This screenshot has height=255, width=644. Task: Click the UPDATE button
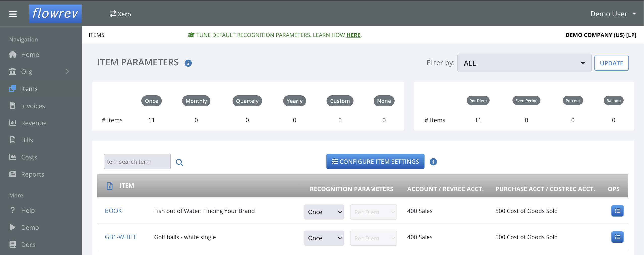pyautogui.click(x=611, y=63)
